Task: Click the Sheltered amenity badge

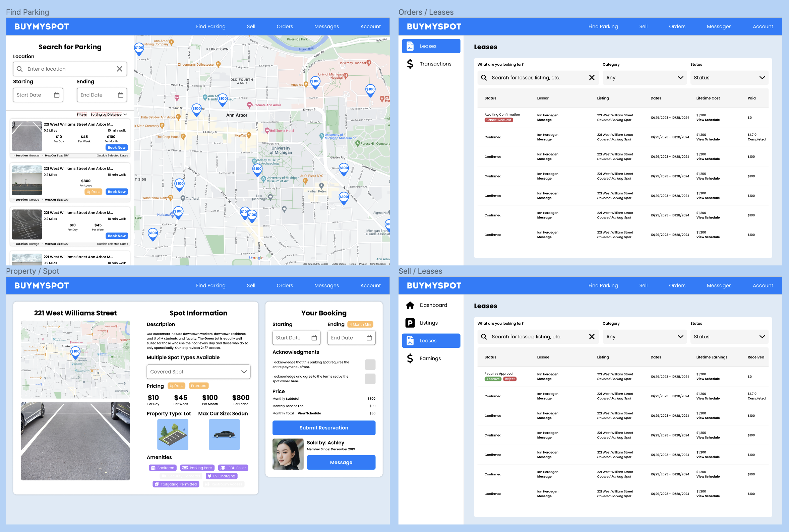Action: coord(163,468)
